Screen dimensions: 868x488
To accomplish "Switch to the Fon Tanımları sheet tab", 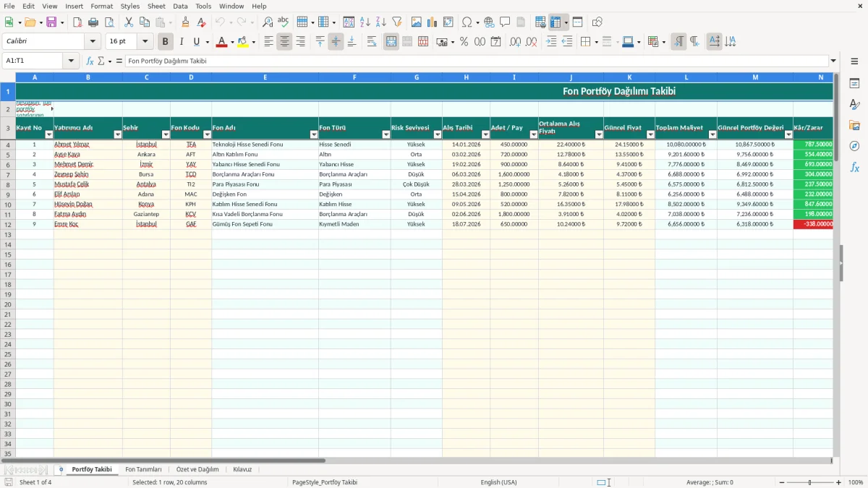I will pos(143,469).
